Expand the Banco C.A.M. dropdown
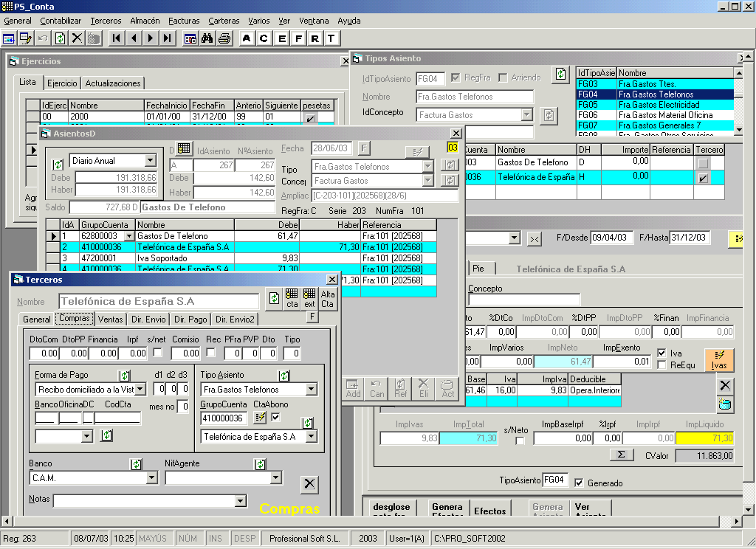Screen dimensions: 756x549 [x=151, y=478]
